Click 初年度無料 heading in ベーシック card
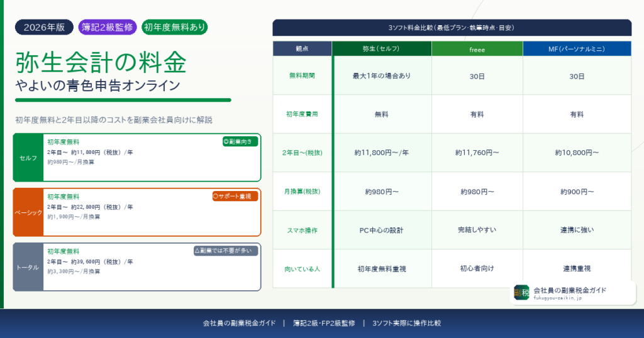Image resolution: width=644 pixels, height=338 pixels. (64, 197)
